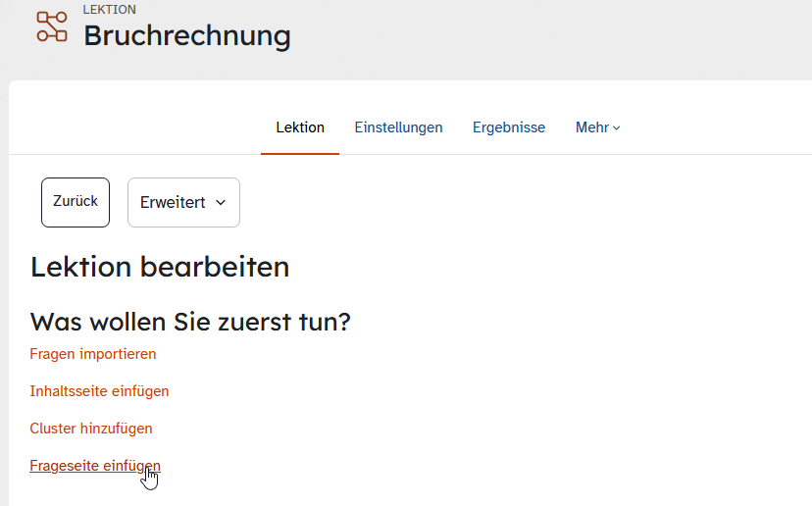The width and height of the screenshot is (812, 506).
Task: Click the chevron inside the Erweitert dropdown
Action: (221, 203)
